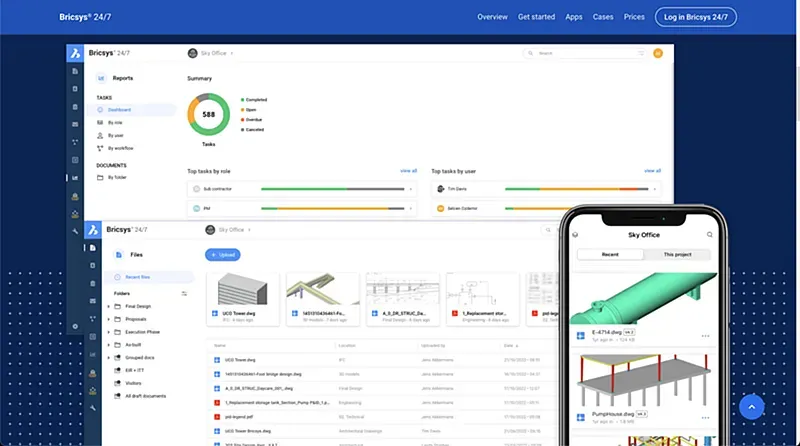Click the active chart icon in Reports sidebar
The width and height of the screenshot is (800, 446).
point(75,178)
